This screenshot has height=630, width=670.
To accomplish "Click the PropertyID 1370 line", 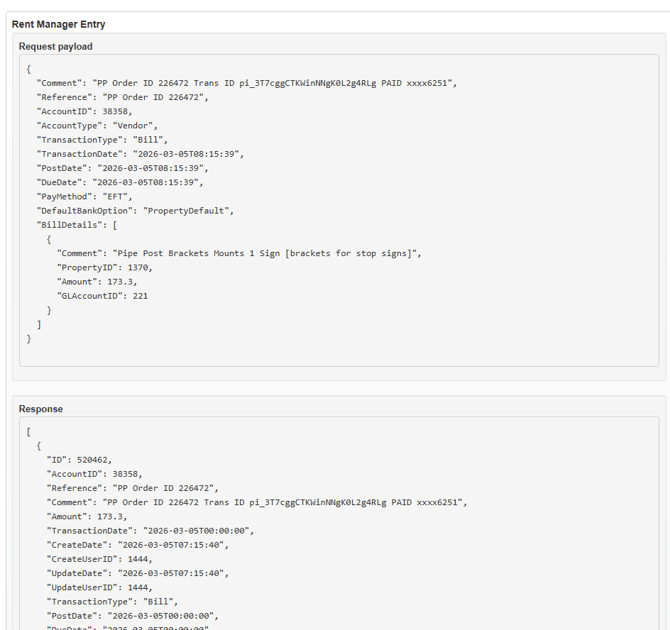I will tap(104, 268).
